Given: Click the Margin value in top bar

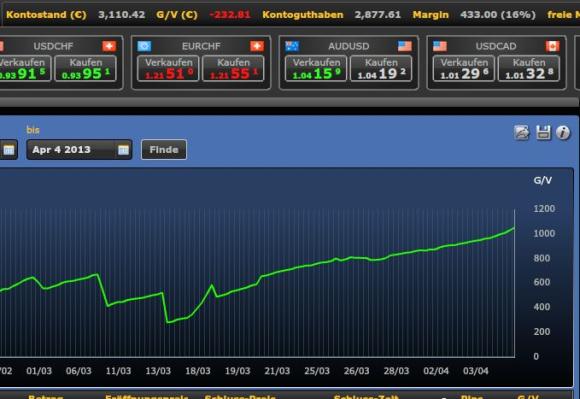Looking at the screenshot, I should click(498, 15).
